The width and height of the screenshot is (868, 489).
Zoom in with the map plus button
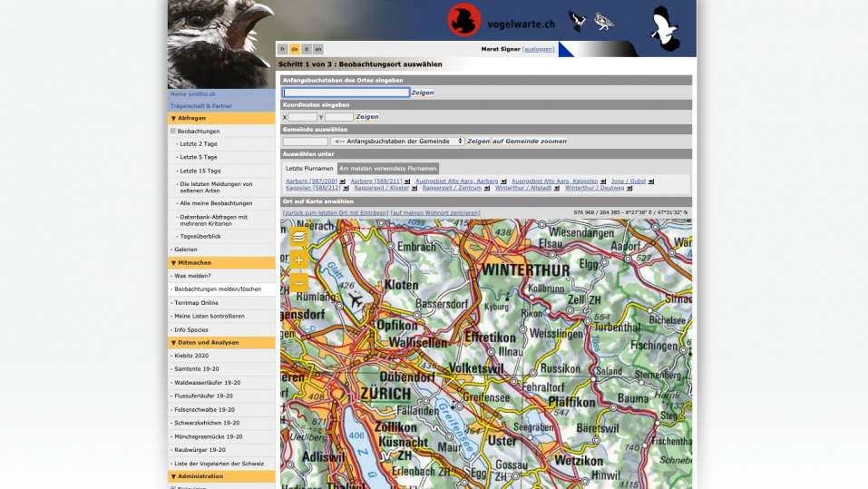[x=298, y=260]
